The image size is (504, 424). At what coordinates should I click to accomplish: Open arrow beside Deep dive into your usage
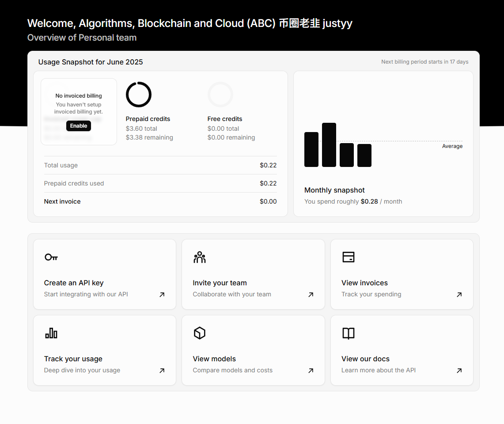(x=162, y=370)
